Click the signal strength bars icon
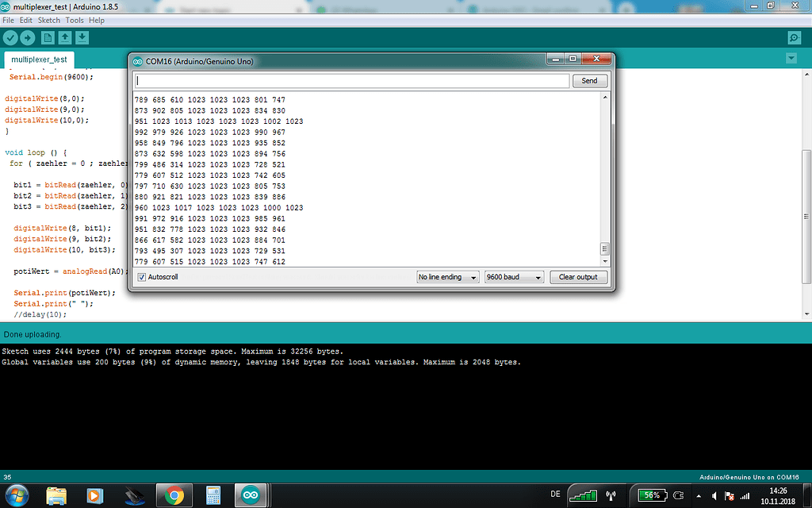Screen dimensions: 812x508 583,495
